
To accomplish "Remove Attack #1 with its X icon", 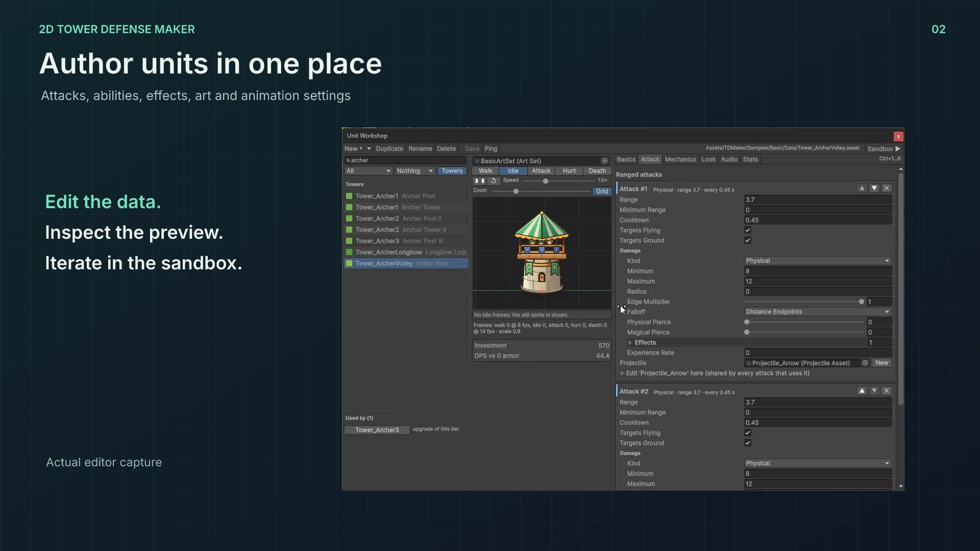I will point(887,188).
